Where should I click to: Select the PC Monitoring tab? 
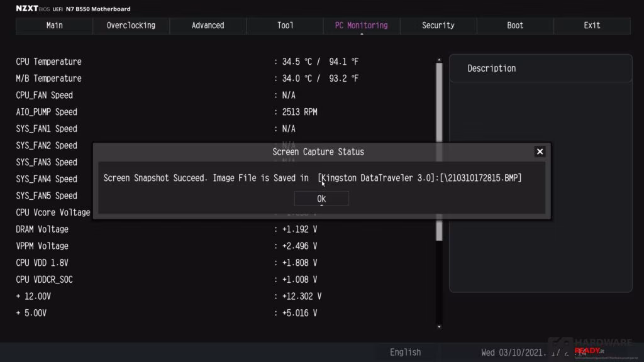362,25
